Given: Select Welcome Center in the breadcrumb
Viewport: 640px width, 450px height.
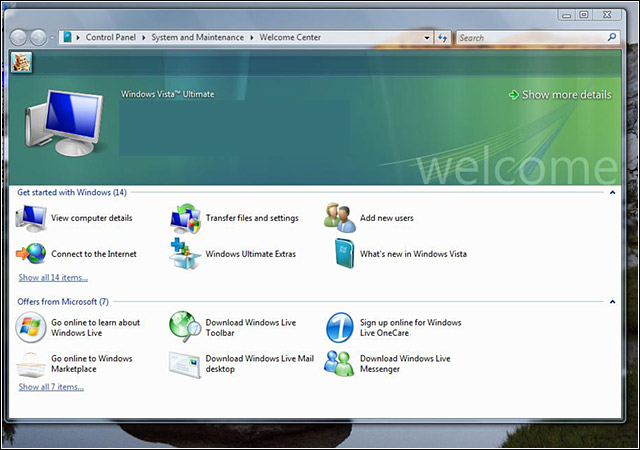Looking at the screenshot, I should point(290,37).
